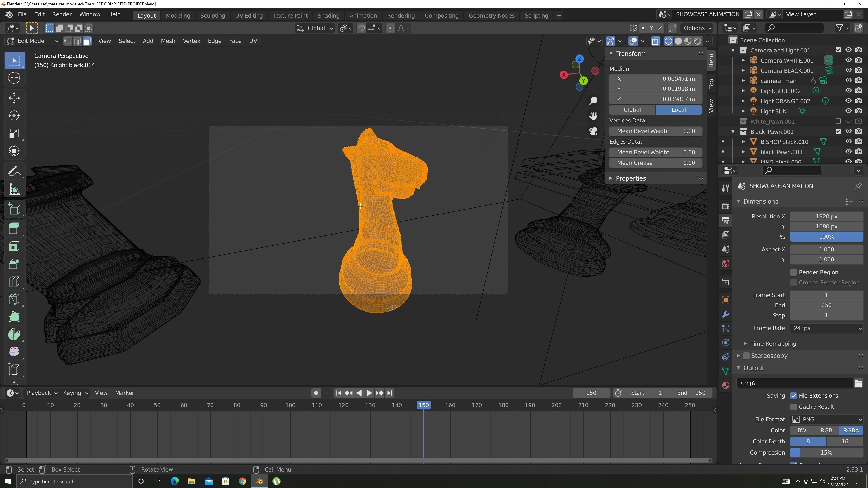The height and width of the screenshot is (488, 868).
Task: Activate the Transform tool
Action: (x=14, y=150)
